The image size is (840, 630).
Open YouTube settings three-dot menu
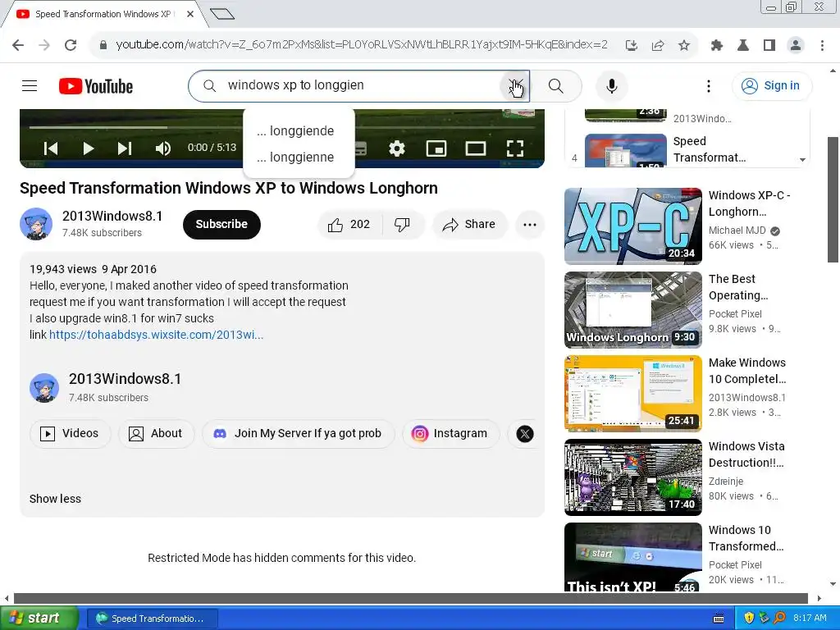(708, 85)
